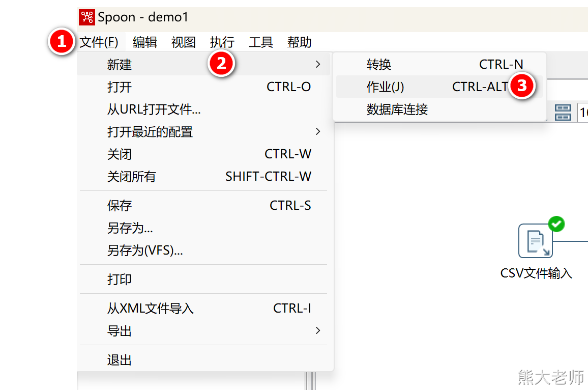Click 保存 menu entry

(120, 206)
